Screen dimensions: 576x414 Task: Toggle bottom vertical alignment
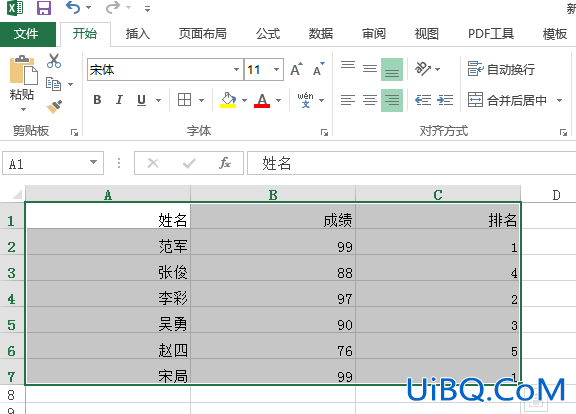(x=392, y=69)
